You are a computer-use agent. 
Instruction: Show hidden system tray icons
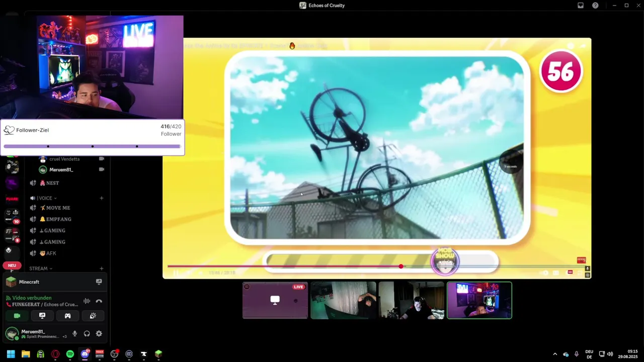coord(555,354)
